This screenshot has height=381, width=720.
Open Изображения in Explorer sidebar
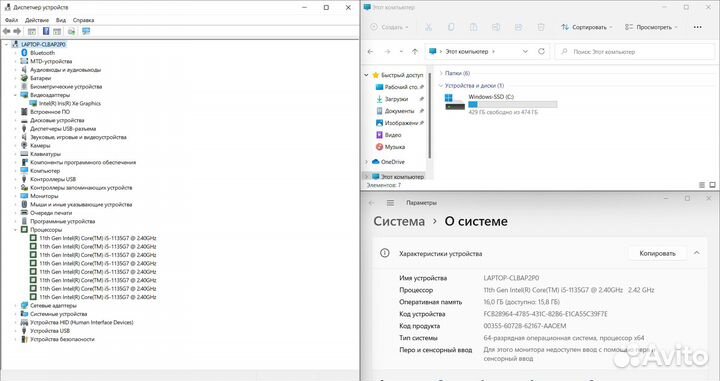pos(399,123)
